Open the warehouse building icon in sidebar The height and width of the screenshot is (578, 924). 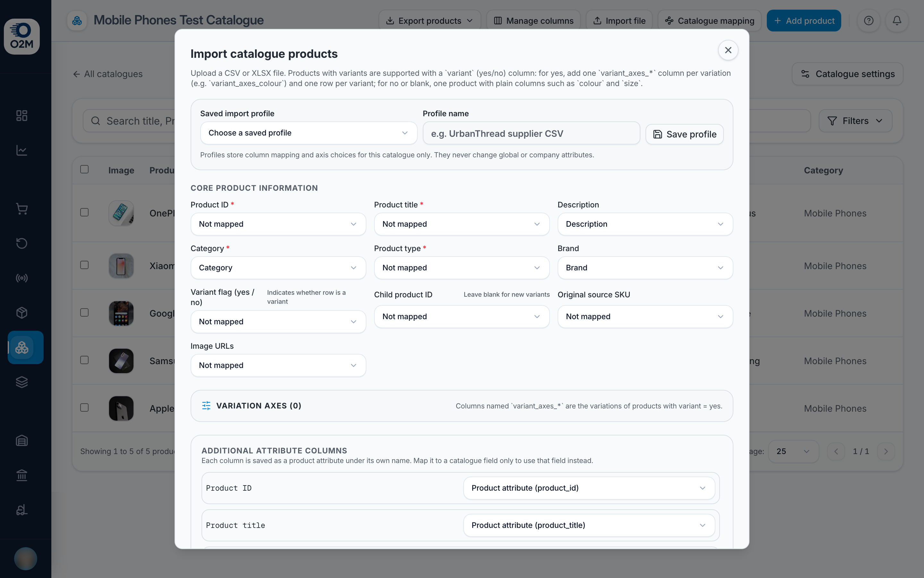coord(22,440)
